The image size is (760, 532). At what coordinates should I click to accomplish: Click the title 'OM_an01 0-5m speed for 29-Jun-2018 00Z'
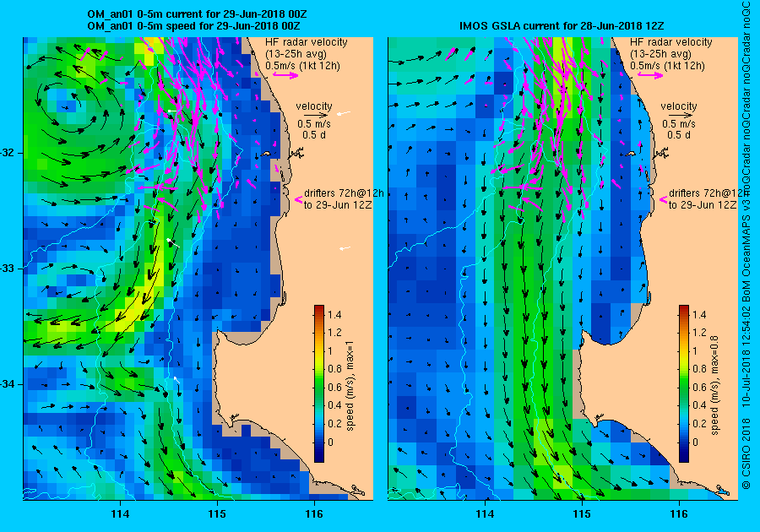[x=193, y=25]
